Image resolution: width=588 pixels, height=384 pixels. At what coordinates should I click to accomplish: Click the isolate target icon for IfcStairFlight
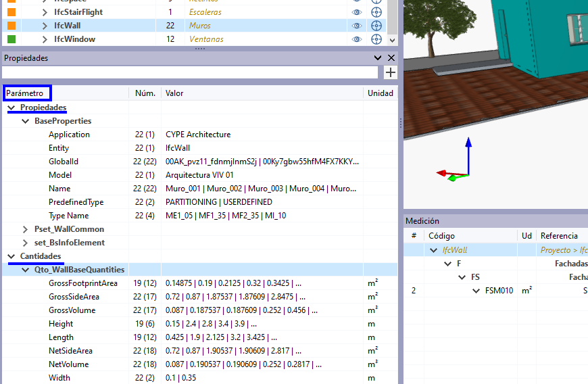click(376, 12)
